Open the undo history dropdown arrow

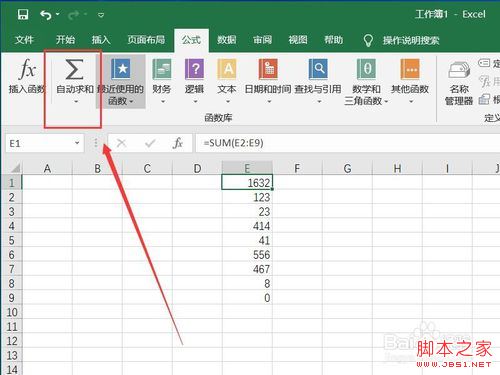(x=58, y=14)
